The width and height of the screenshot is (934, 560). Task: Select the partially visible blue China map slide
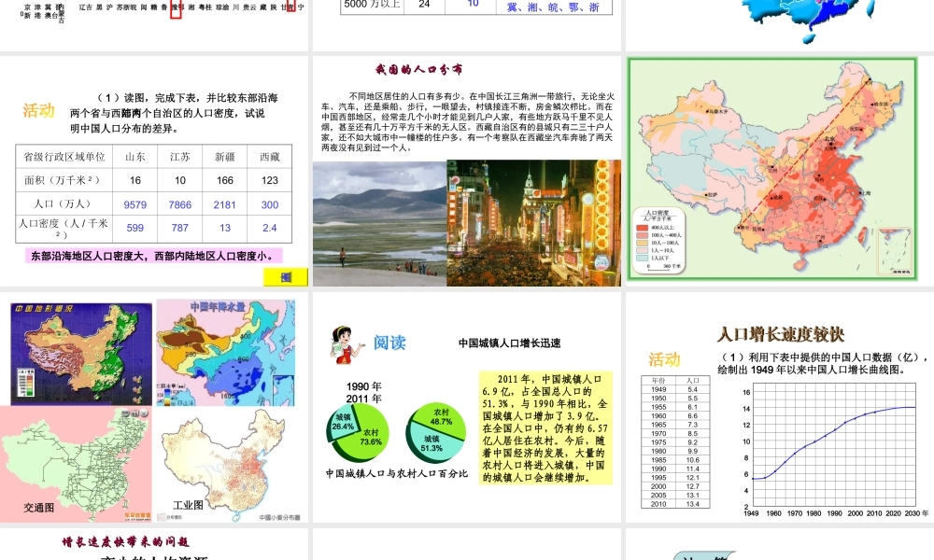point(780,25)
